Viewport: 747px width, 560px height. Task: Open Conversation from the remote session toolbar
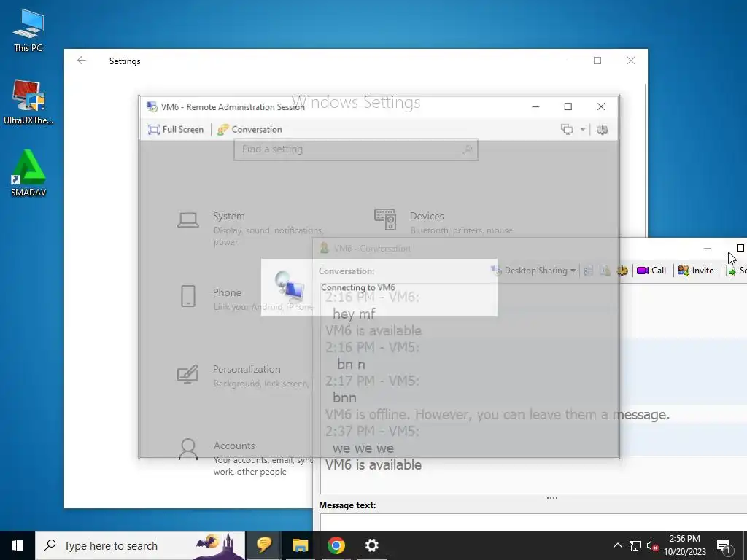click(x=249, y=130)
